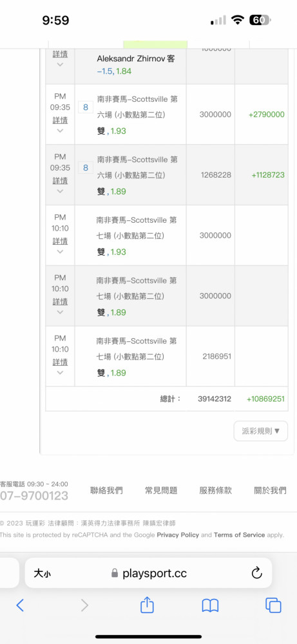Open Safari bookmarks book icon
The width and height of the screenshot is (297, 644).
click(x=210, y=605)
